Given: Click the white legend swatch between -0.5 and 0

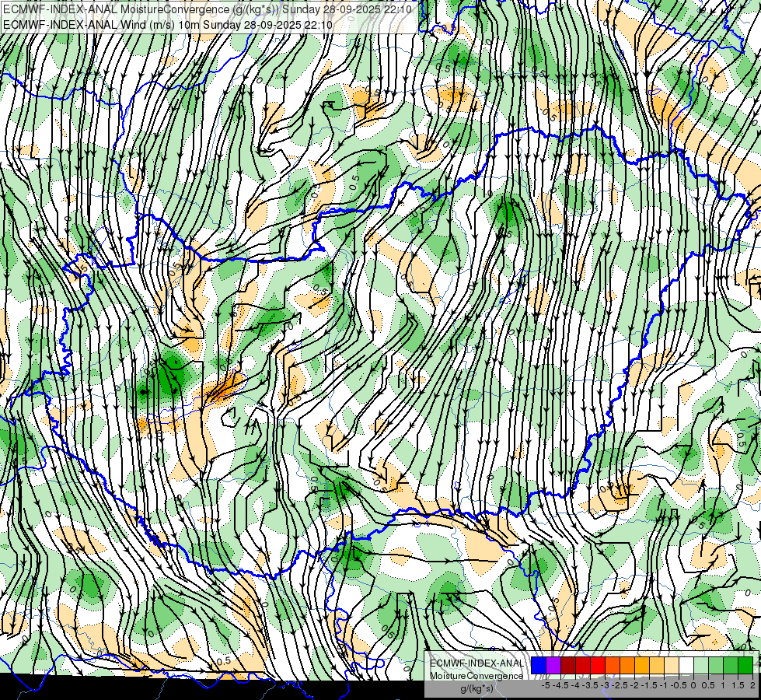Looking at the screenshot, I should point(686,666).
